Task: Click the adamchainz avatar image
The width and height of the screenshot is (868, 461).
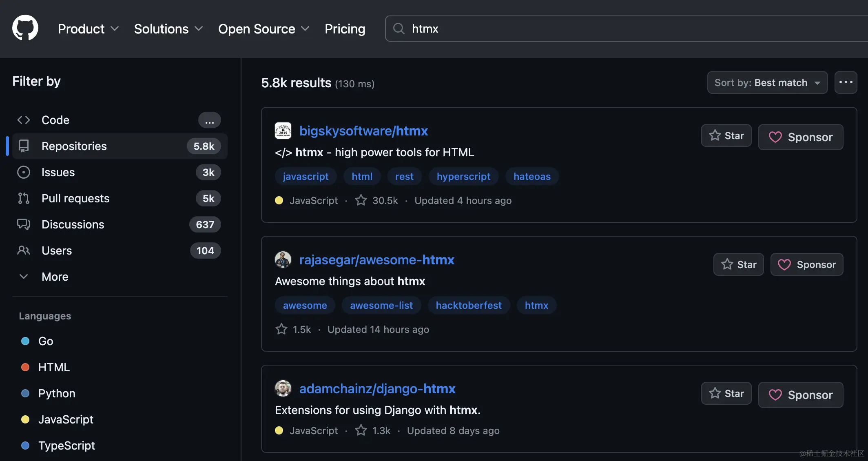Action: 283,388
